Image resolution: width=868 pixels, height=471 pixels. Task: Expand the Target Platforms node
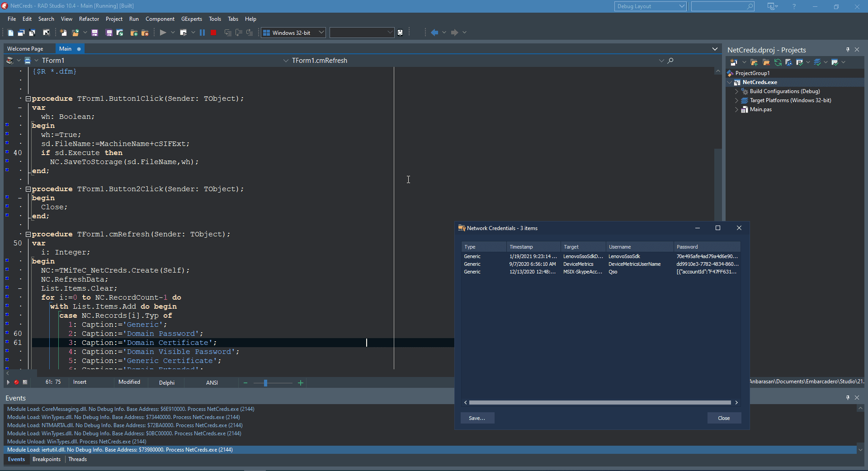736,100
